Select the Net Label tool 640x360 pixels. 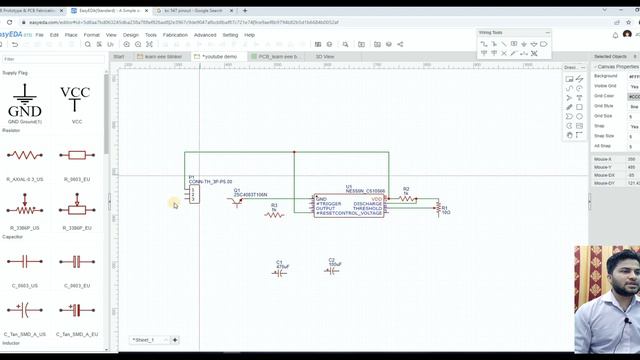[x=514, y=44]
